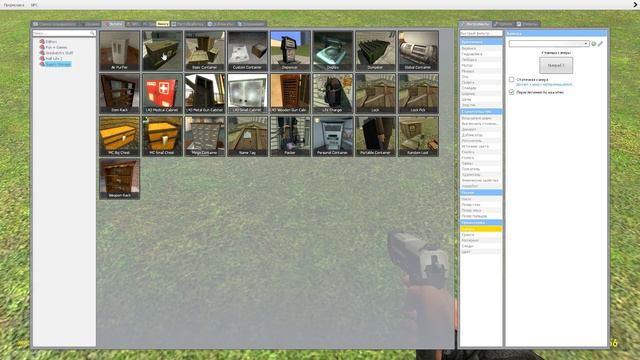The image size is (640, 360).
Task: Spawn the Dispenser entity
Action: (290, 51)
